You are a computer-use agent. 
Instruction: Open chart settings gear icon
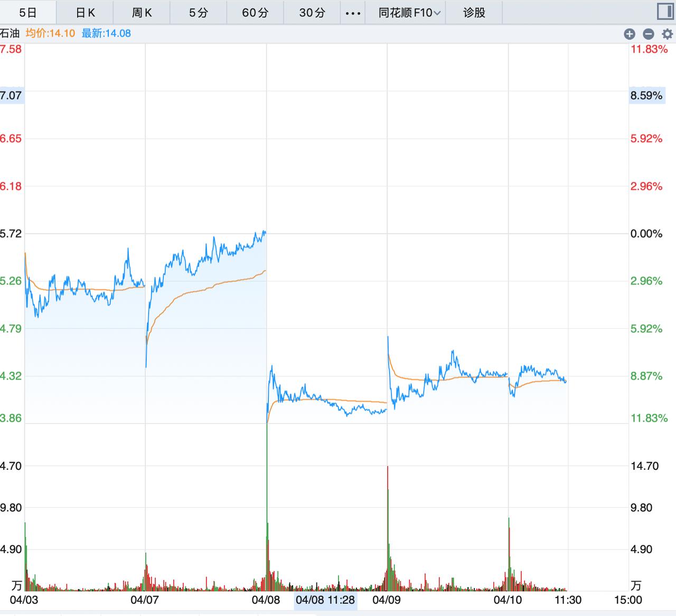pyautogui.click(x=667, y=34)
